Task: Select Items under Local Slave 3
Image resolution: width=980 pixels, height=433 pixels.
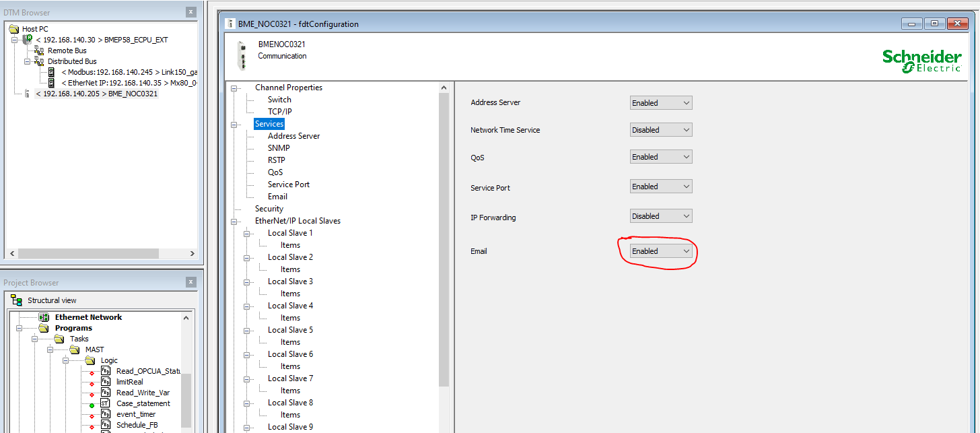Action: 290,294
